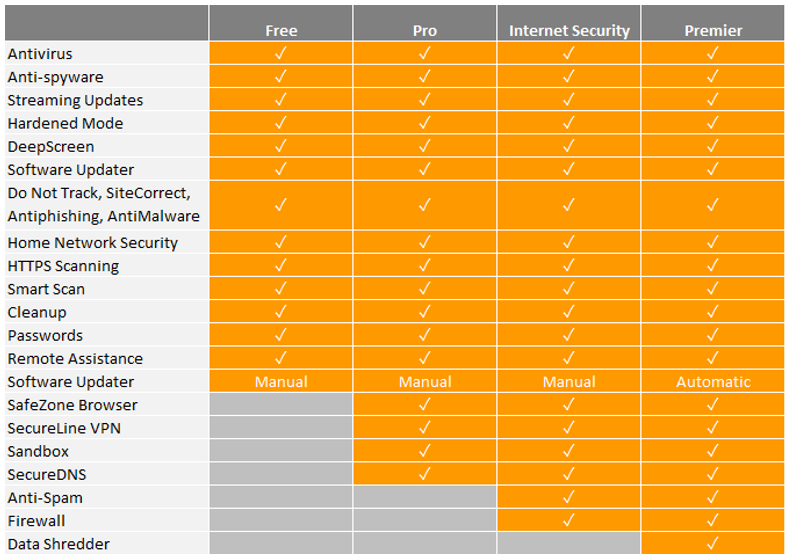Viewport: 792px width, 560px height.
Task: Select the Internet Security column header
Action: click(569, 23)
